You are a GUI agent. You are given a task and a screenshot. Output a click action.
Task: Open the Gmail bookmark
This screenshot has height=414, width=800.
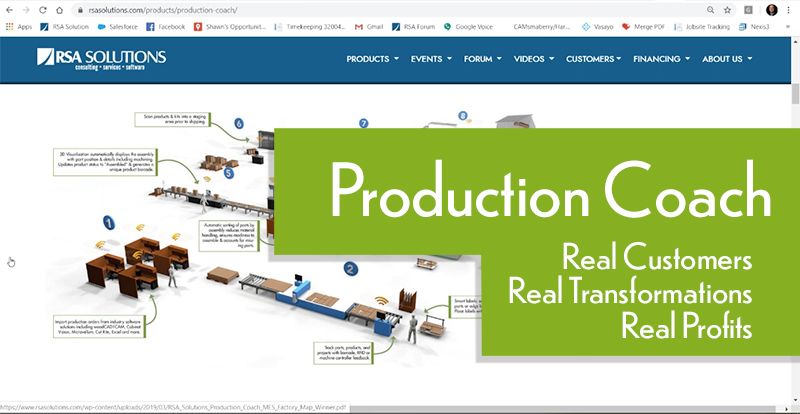(x=369, y=27)
